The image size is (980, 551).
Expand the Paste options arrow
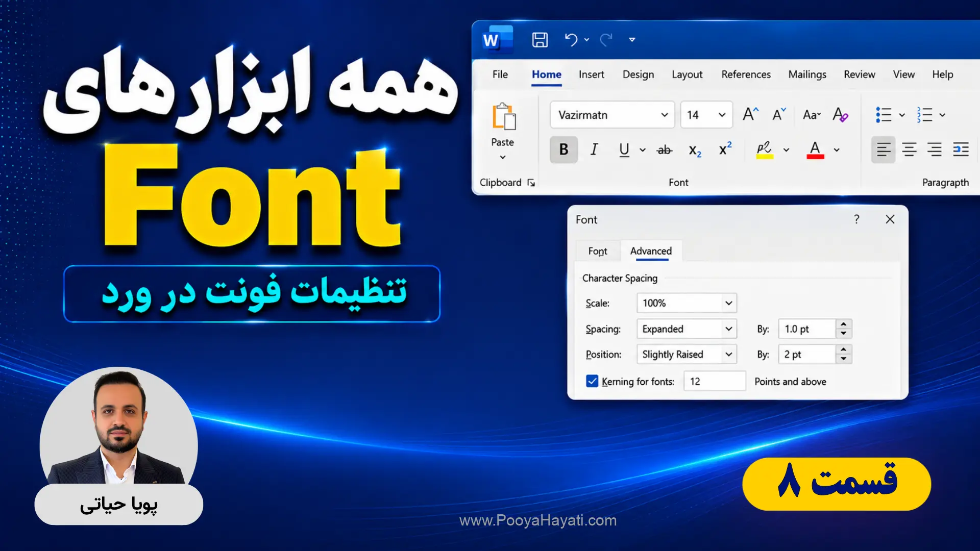point(503,157)
